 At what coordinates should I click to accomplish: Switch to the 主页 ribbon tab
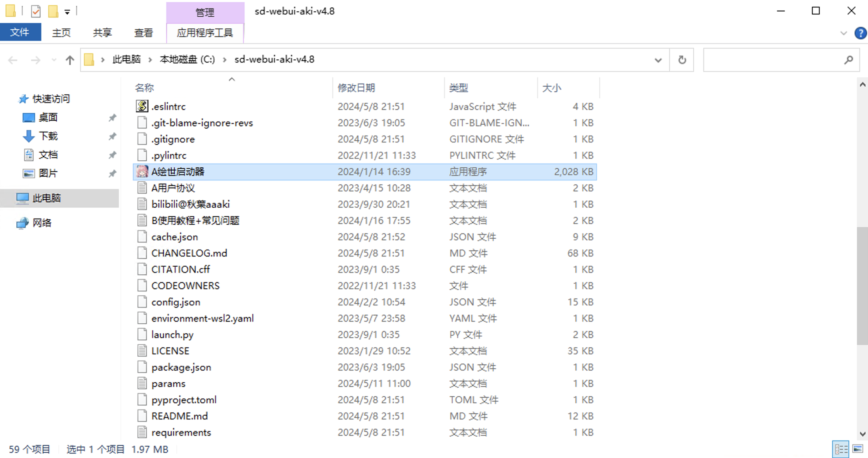tap(61, 33)
